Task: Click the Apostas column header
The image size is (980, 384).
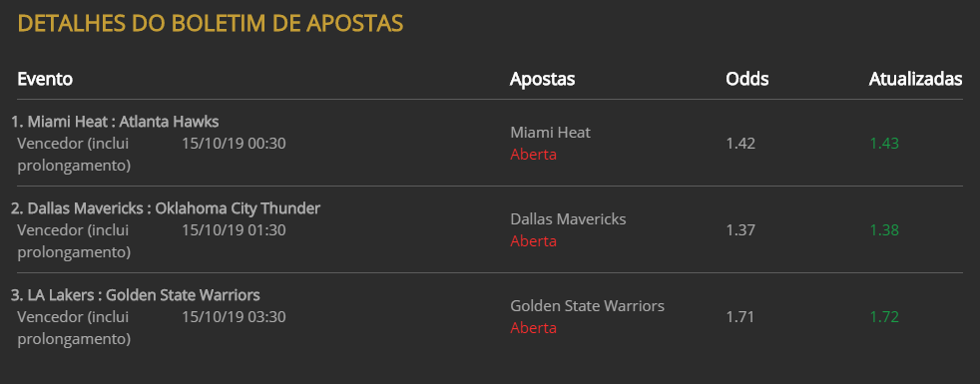Action: click(543, 80)
